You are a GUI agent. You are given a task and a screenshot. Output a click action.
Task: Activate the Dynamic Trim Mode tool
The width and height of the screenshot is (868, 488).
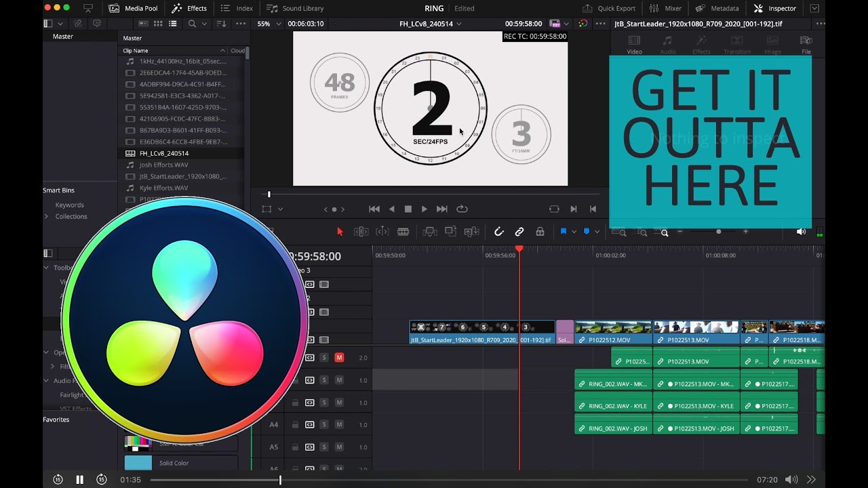(x=382, y=232)
